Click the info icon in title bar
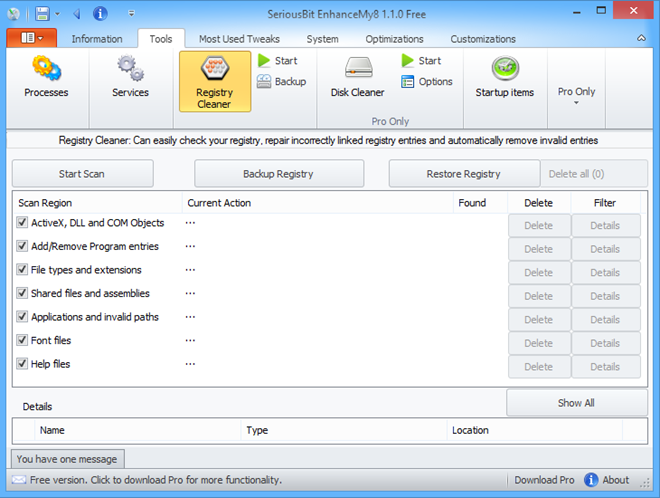 click(x=100, y=14)
